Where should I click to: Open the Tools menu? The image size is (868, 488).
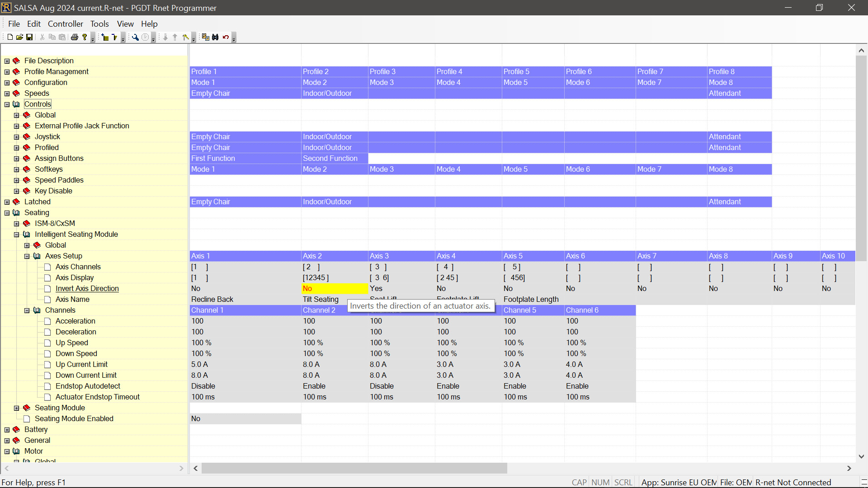coord(99,24)
